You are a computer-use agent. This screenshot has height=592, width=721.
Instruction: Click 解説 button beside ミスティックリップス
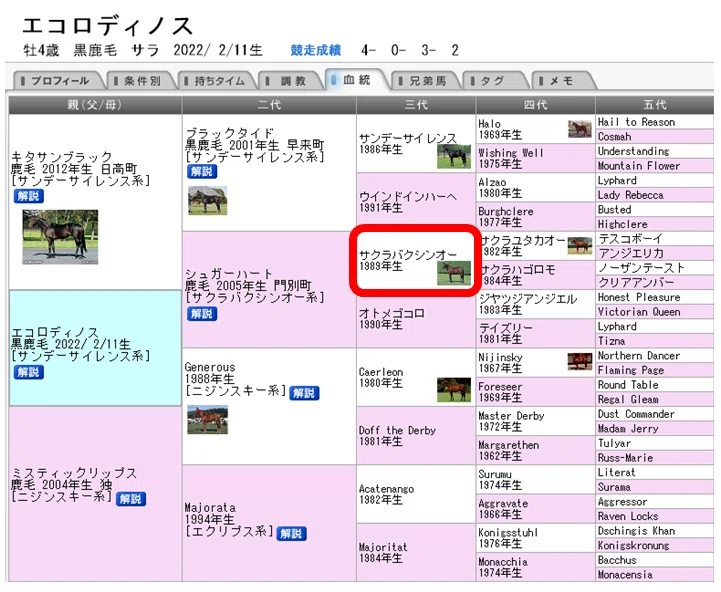click(x=131, y=499)
